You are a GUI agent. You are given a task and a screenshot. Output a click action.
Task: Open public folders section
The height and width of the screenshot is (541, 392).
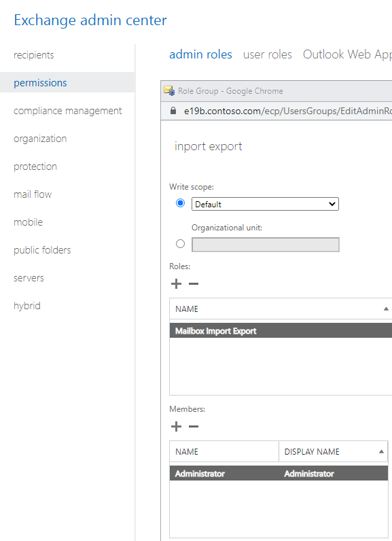point(42,250)
